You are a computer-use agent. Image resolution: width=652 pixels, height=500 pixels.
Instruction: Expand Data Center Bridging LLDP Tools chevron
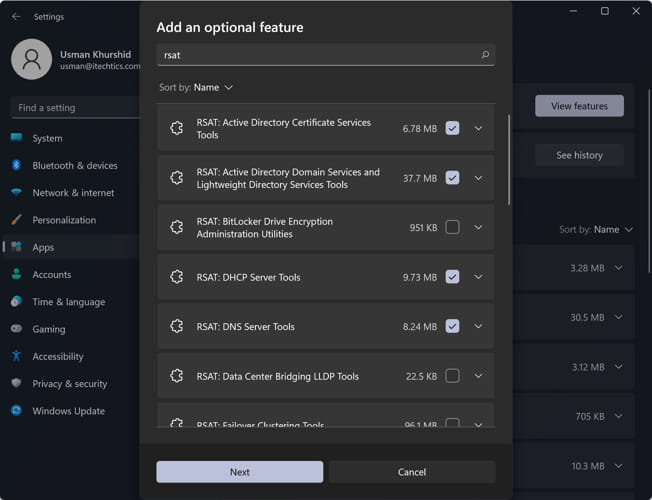[x=478, y=376]
